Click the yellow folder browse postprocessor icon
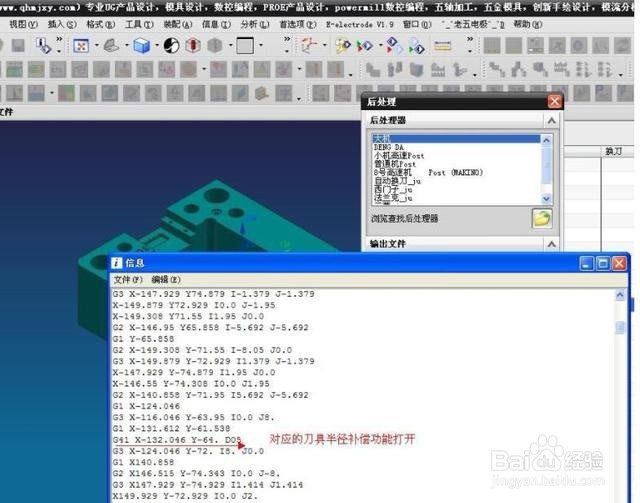 click(x=542, y=218)
